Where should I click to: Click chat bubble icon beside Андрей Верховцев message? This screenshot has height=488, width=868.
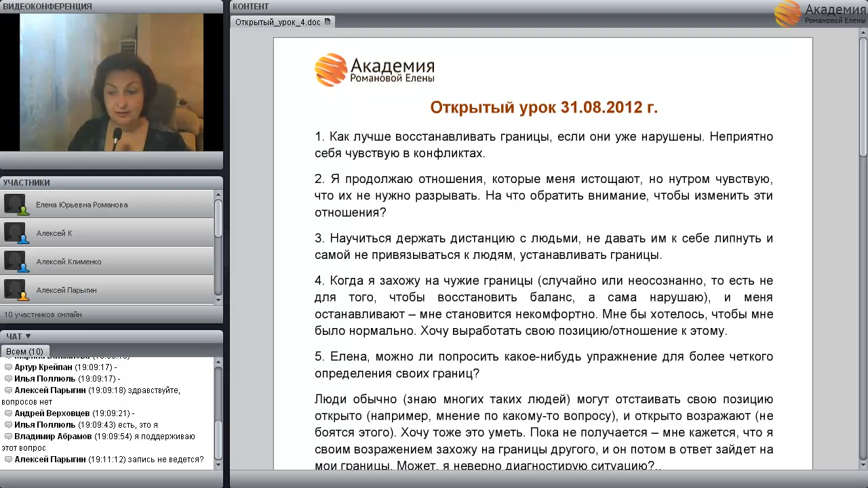tap(8, 413)
